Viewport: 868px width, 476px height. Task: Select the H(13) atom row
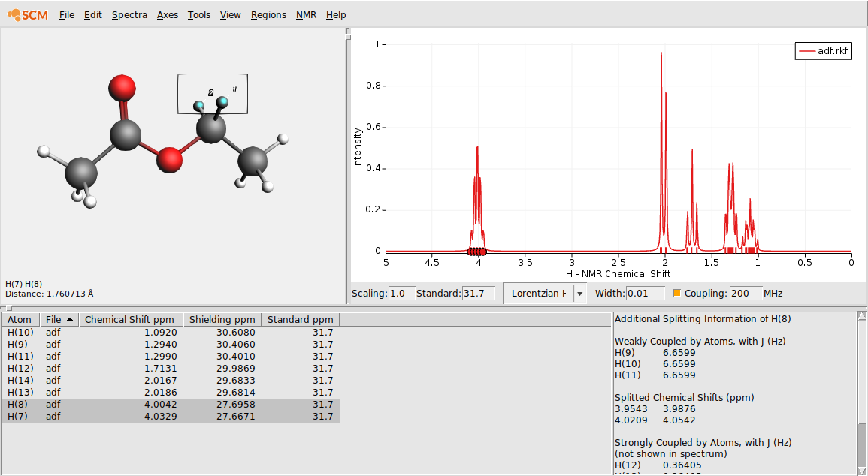point(171,393)
